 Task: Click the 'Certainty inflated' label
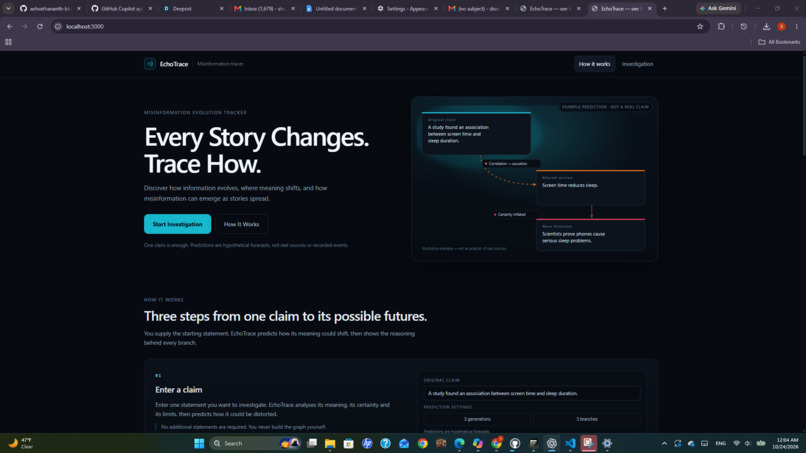pos(515,214)
